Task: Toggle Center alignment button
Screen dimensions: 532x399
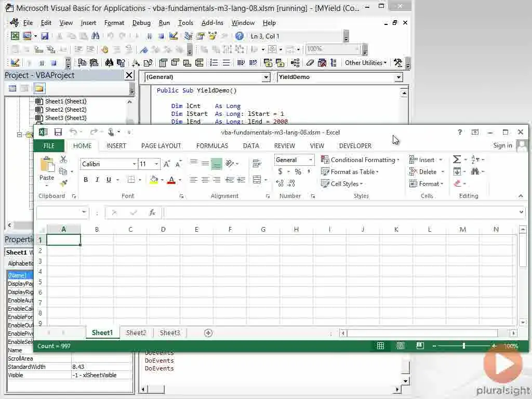Action: 205,180
